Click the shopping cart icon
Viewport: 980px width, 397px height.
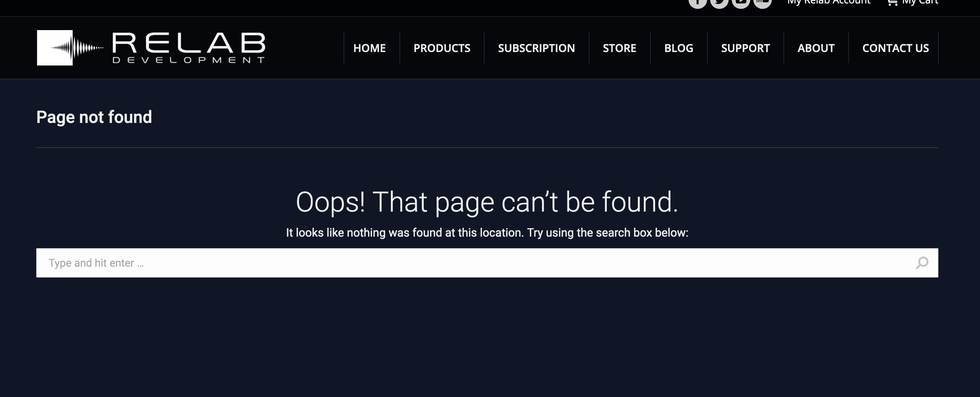pos(892,2)
